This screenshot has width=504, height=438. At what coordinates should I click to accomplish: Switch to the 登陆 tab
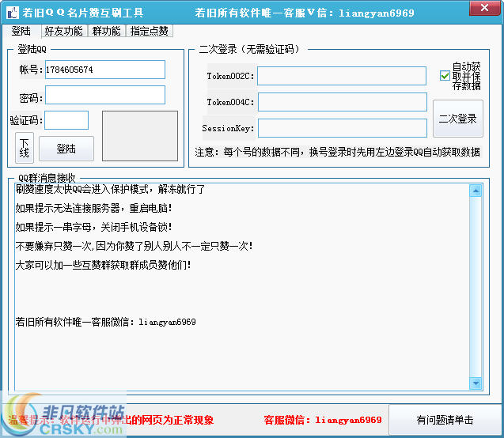click(x=21, y=31)
